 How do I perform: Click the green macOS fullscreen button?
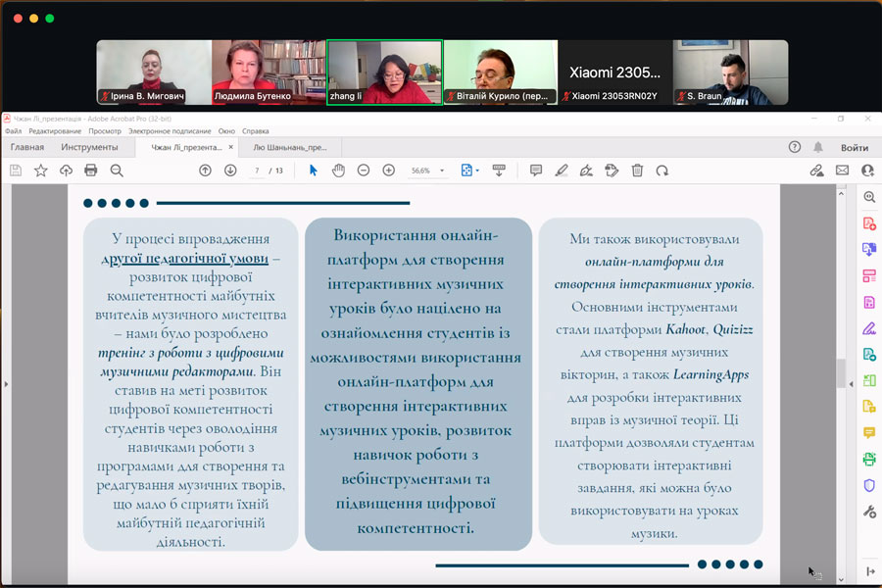tap(50, 18)
